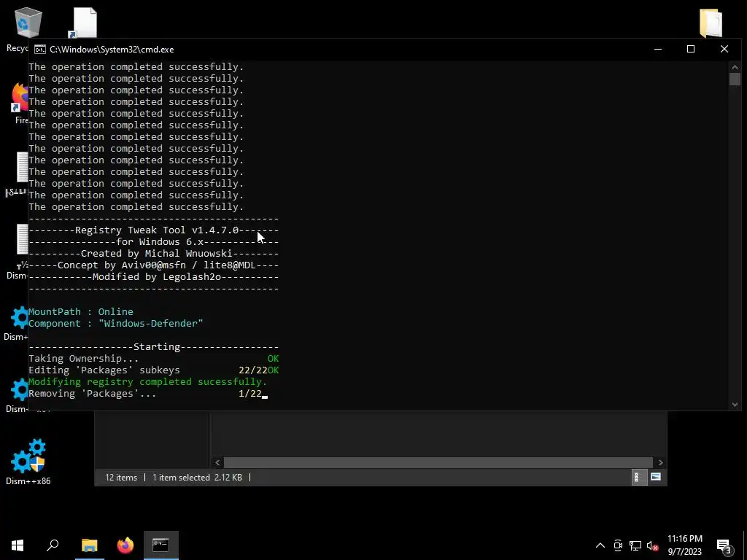Select the Dism++x86 desktop shortcut
The image size is (747, 560).
coord(28,462)
